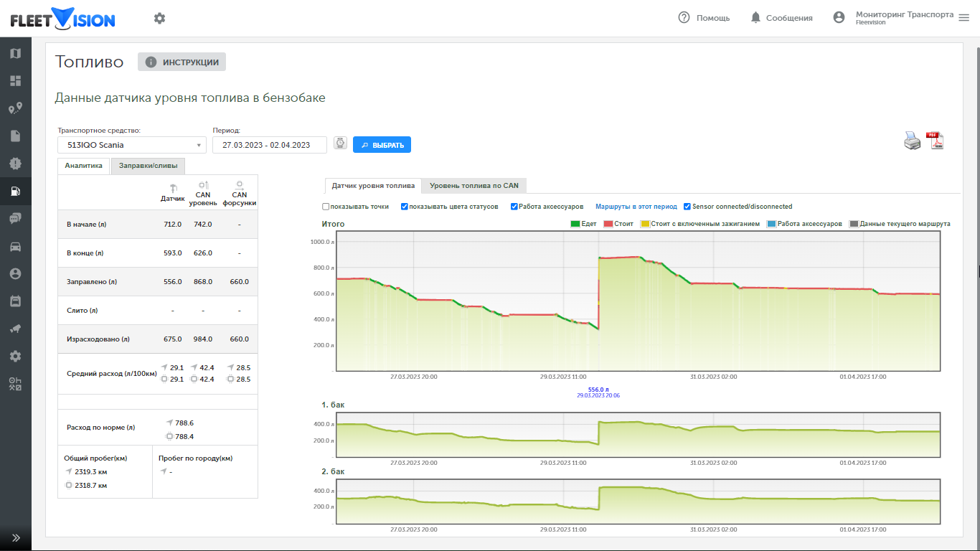Open the gear settings icon in top header
The height and width of the screenshot is (551, 980).
pos(159,18)
